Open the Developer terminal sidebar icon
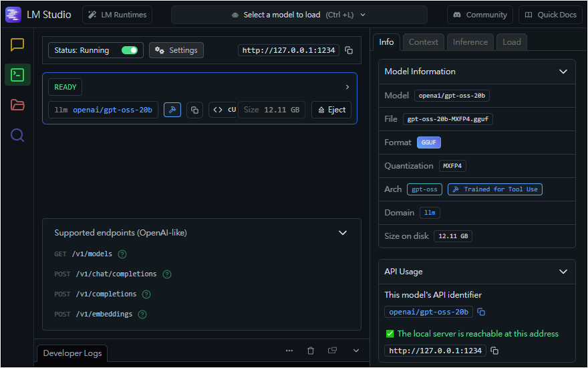Image resolution: width=588 pixels, height=368 pixels. (x=17, y=75)
